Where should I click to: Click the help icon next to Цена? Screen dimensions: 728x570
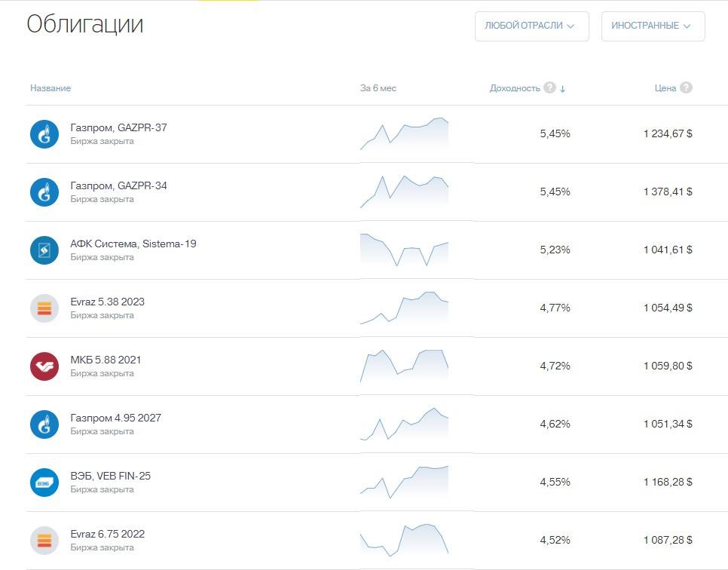coord(686,87)
